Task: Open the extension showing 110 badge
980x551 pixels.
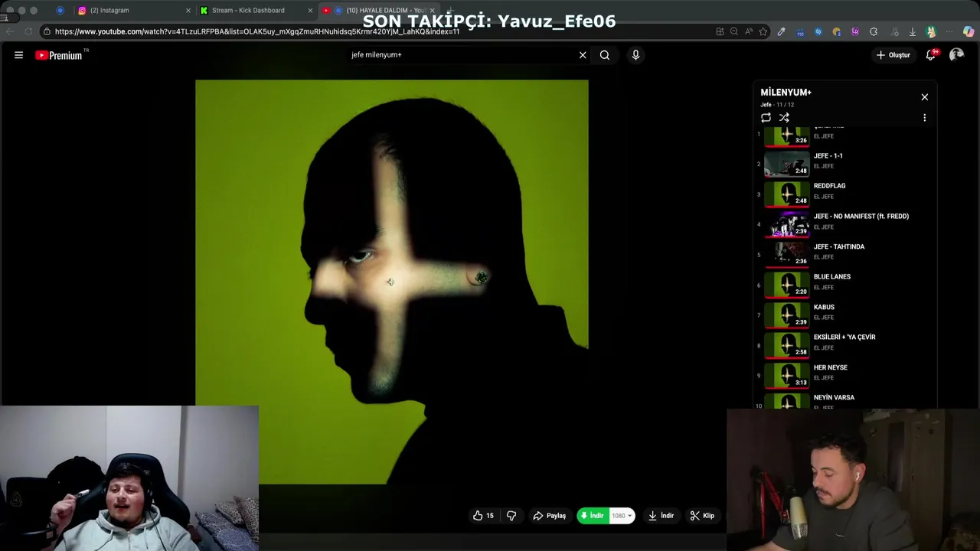Action: coord(800,32)
